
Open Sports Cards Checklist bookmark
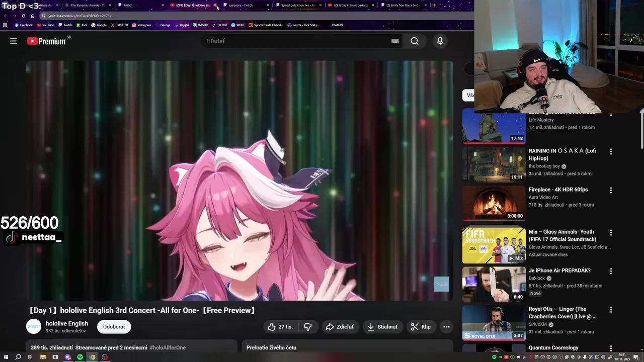pyautogui.click(x=266, y=25)
